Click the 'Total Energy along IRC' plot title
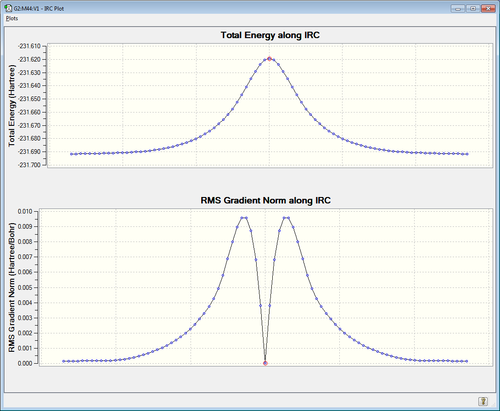The image size is (500, 411). point(270,35)
